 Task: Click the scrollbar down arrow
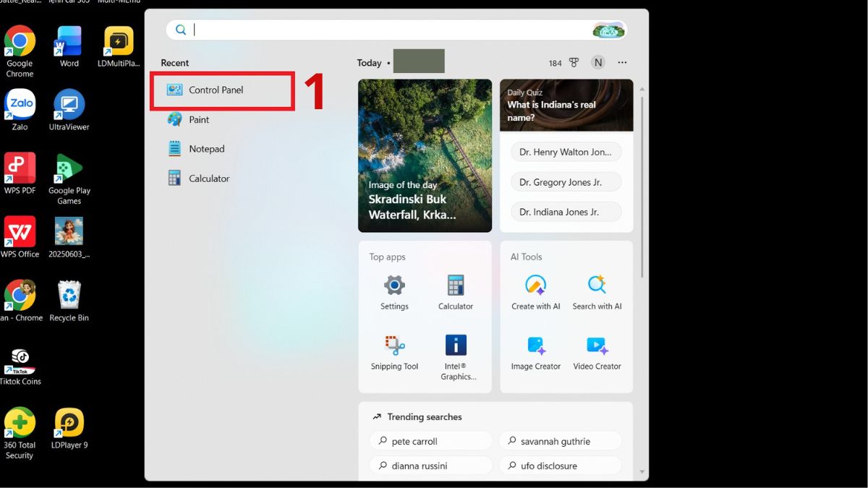642,472
